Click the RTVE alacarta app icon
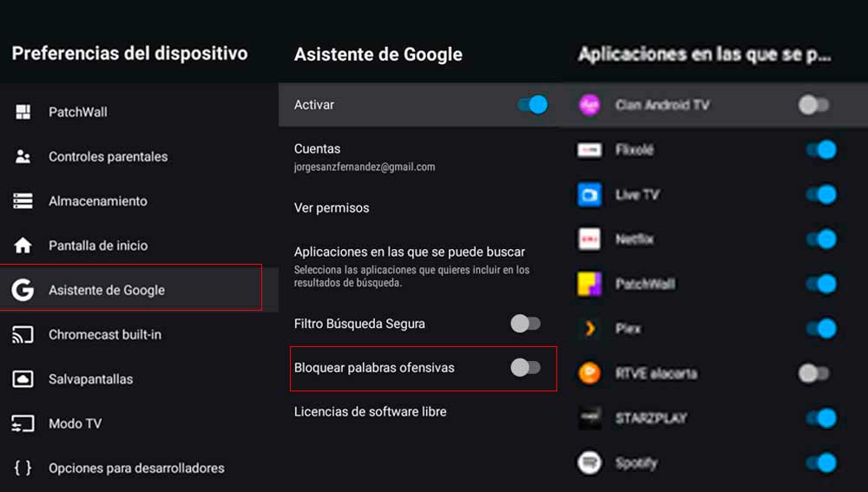Viewport: 868px width, 492px height. [x=589, y=373]
